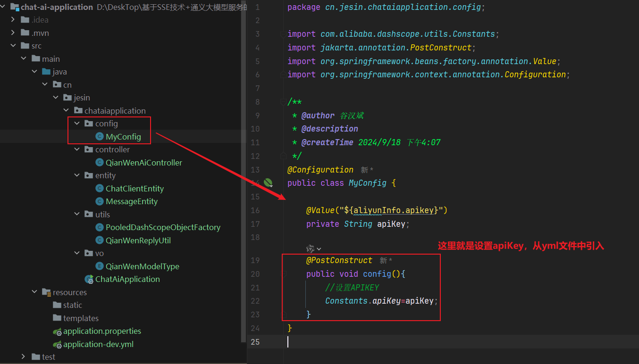Click the package declaration on line 1
Viewport: 639px width, 364px height.
coord(386,7)
